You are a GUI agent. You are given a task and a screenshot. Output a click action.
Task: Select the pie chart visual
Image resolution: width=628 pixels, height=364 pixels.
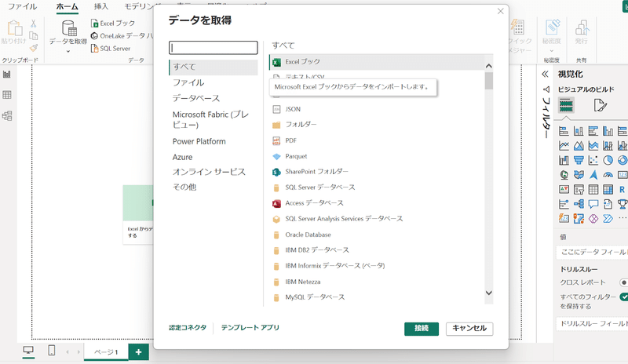pyautogui.click(x=608, y=161)
